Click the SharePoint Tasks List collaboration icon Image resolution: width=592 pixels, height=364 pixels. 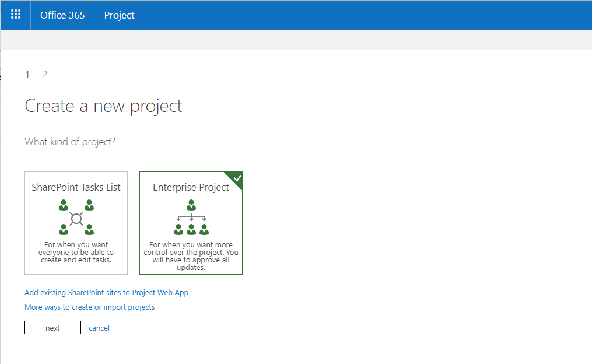coord(76,217)
